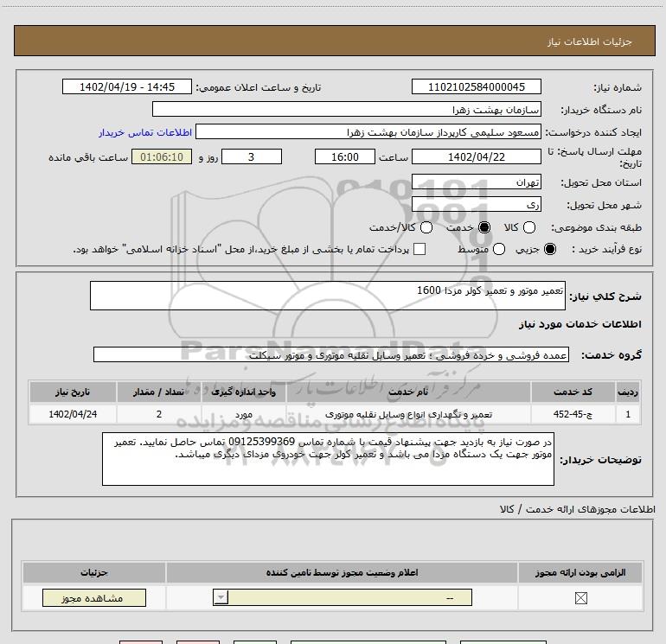666x644 pixels.
Task: Click the اطلاعات خدمات مورد نیاز heading
Action: tap(580, 324)
